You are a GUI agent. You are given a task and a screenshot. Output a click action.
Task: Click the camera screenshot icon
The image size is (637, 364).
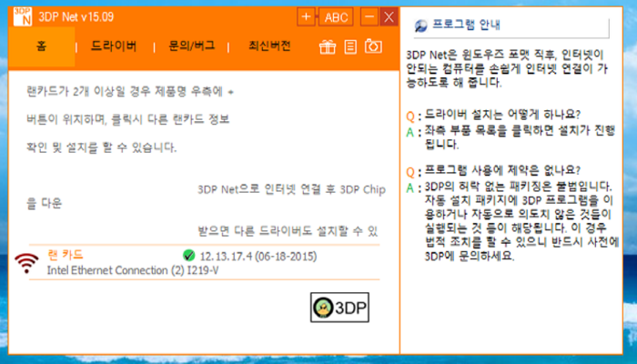pos(373,46)
